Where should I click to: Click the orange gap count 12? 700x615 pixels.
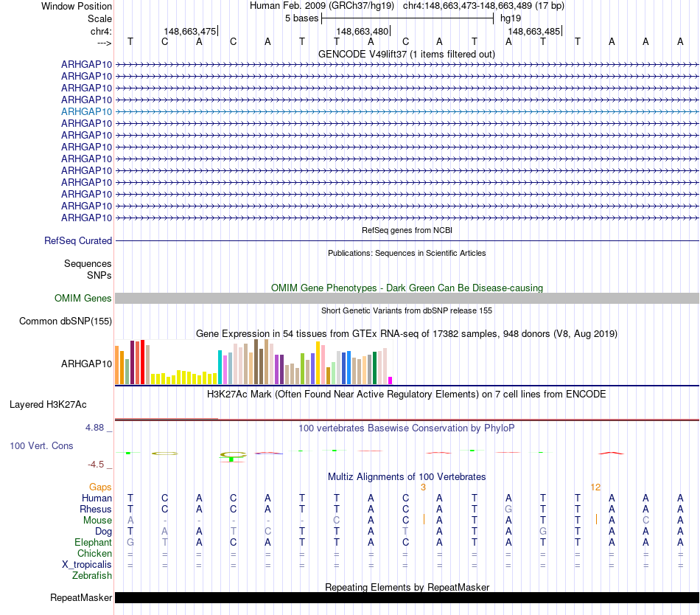click(595, 487)
